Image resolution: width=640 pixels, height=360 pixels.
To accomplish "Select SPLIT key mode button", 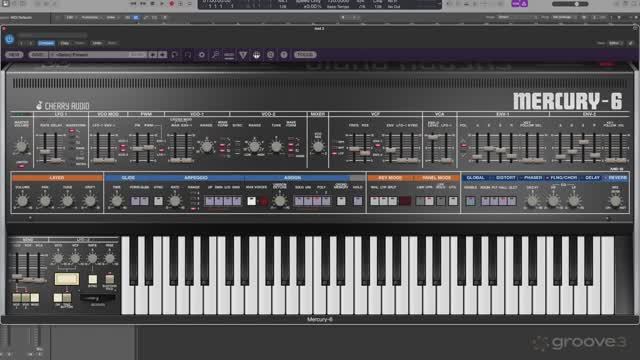I will point(393,201).
